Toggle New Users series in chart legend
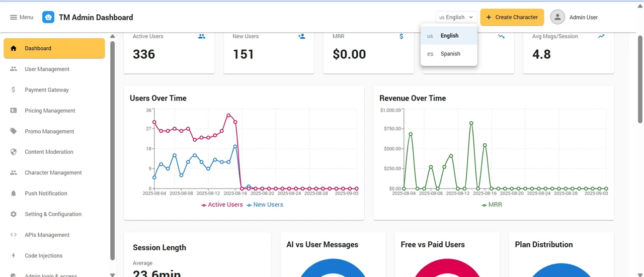644x277 pixels. click(265, 205)
